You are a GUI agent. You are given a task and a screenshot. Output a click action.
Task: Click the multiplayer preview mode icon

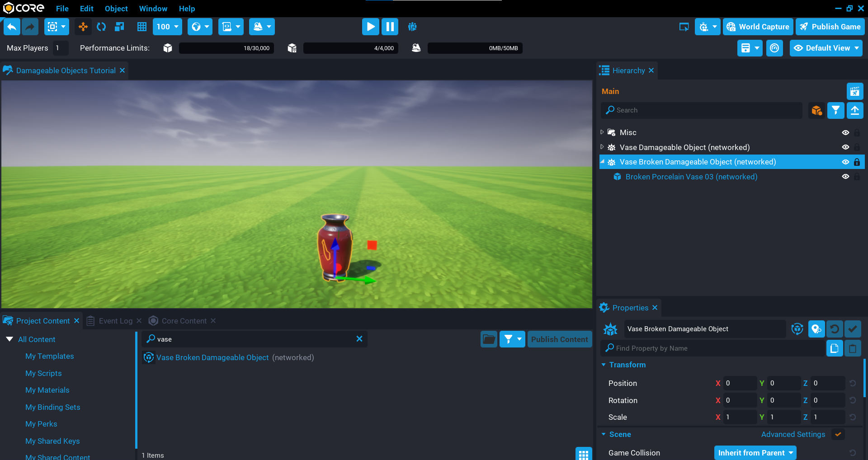[x=412, y=27]
